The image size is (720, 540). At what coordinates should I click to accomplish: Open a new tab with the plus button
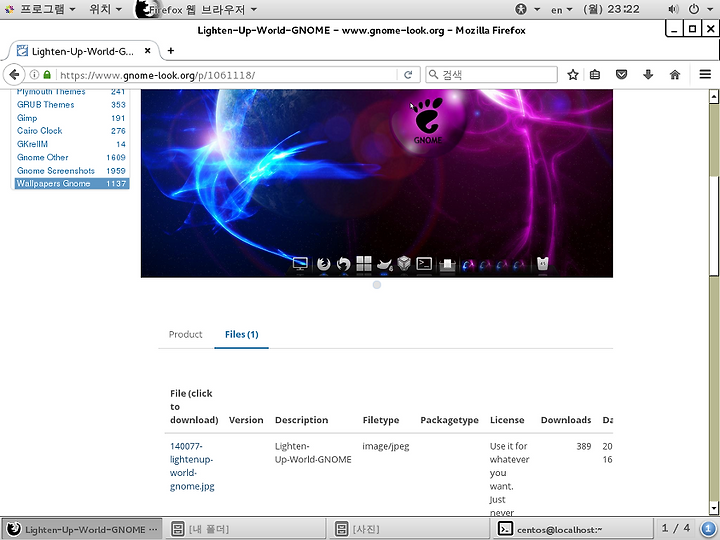[171, 51]
